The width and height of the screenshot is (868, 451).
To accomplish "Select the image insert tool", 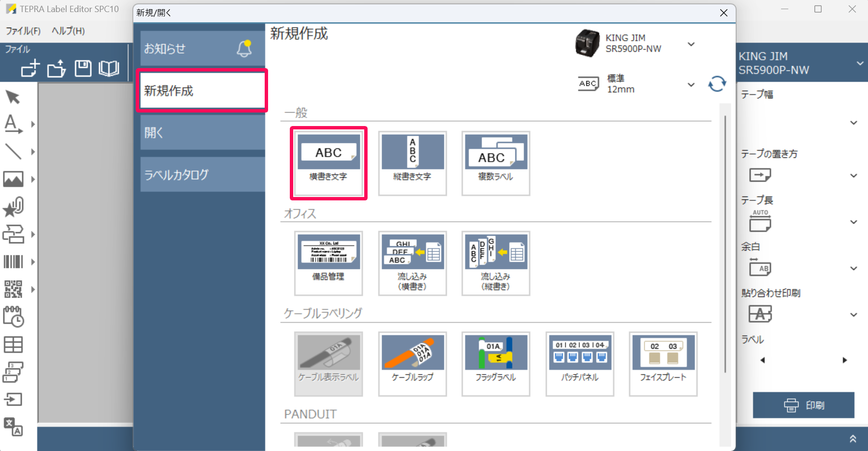I will [13, 179].
